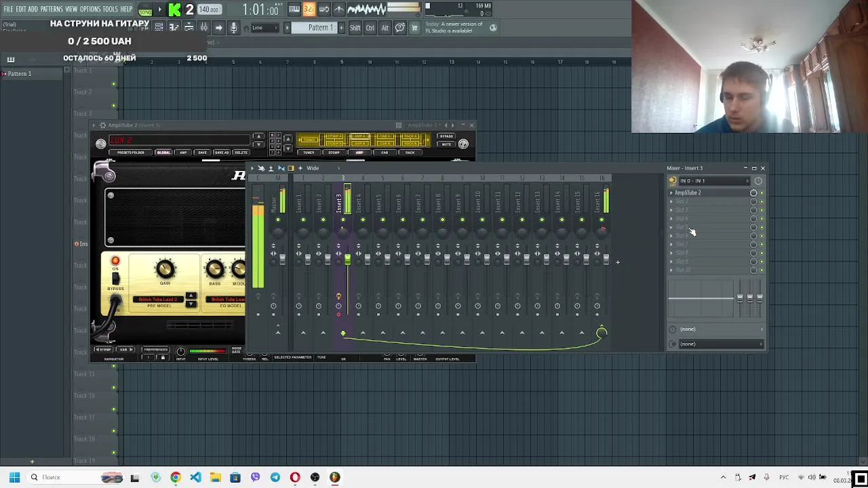Expand the Slot 10 arrow in mixer
The image size is (868, 488).
[x=671, y=270]
